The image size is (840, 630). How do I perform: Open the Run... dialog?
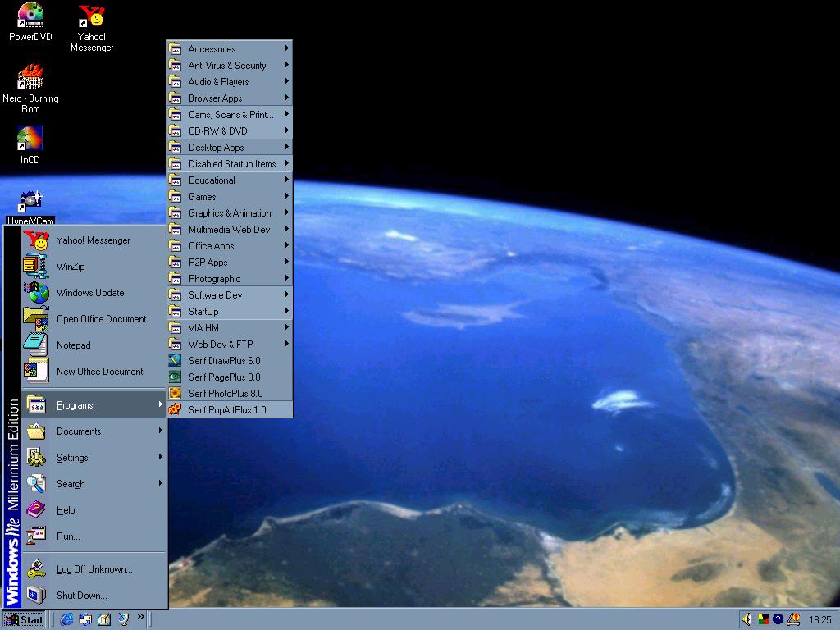[94, 536]
